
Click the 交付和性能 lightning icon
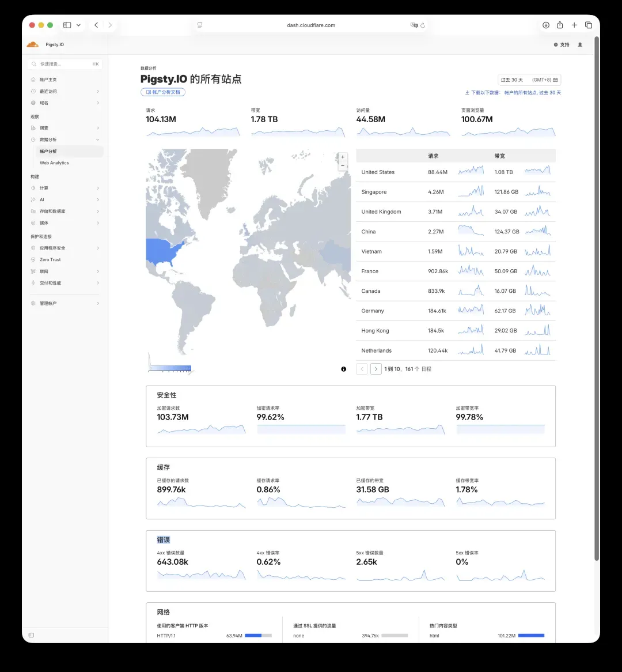[x=33, y=283]
